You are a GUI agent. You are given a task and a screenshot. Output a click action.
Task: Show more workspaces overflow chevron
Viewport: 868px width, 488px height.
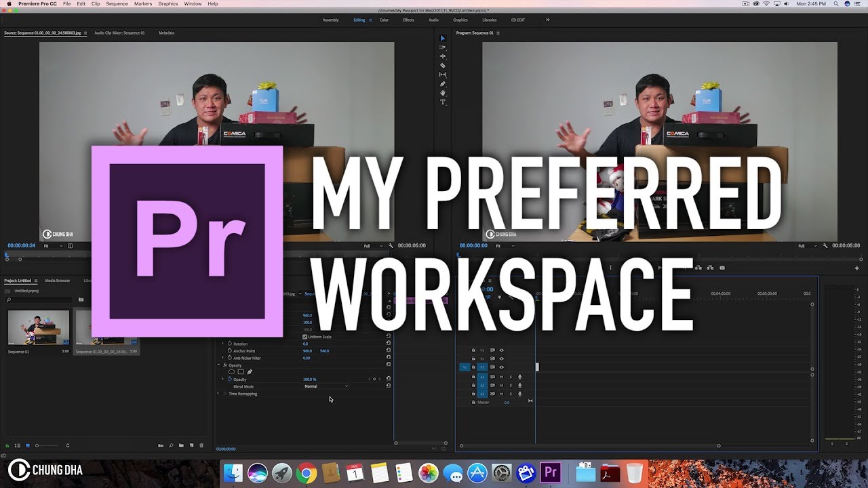coord(548,20)
